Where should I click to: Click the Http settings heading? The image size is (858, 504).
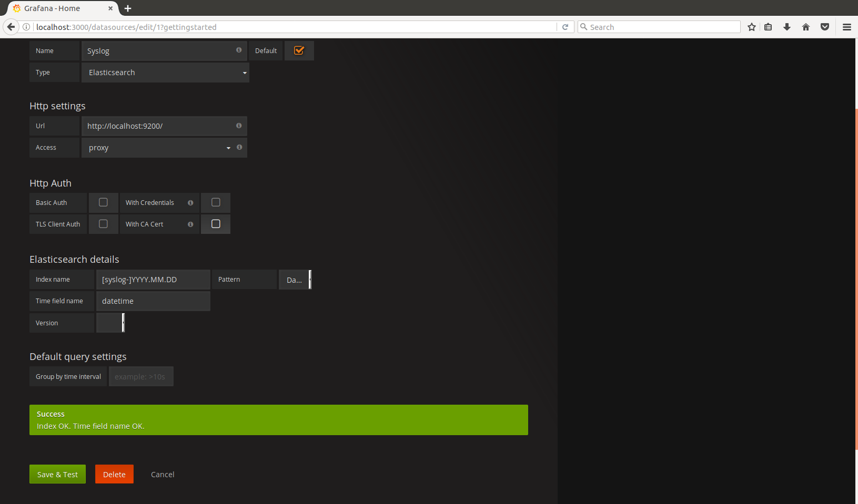pos(57,106)
